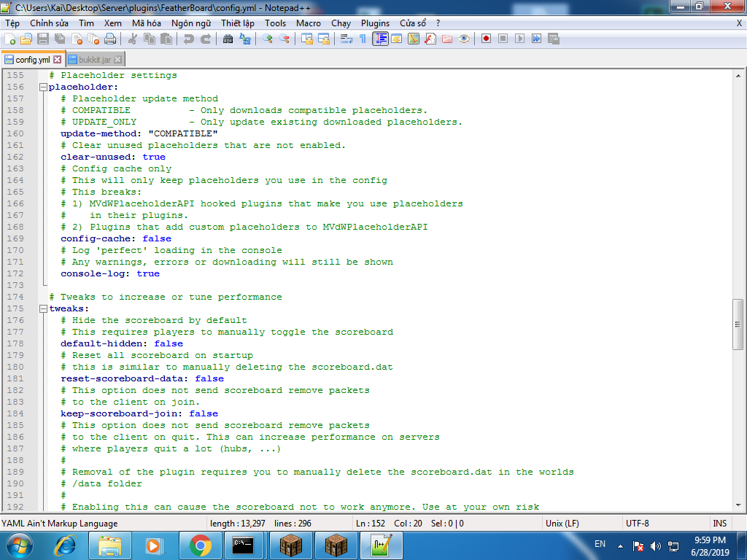
Task: Collapse the tweaks section fold marker
Action: 42,309
